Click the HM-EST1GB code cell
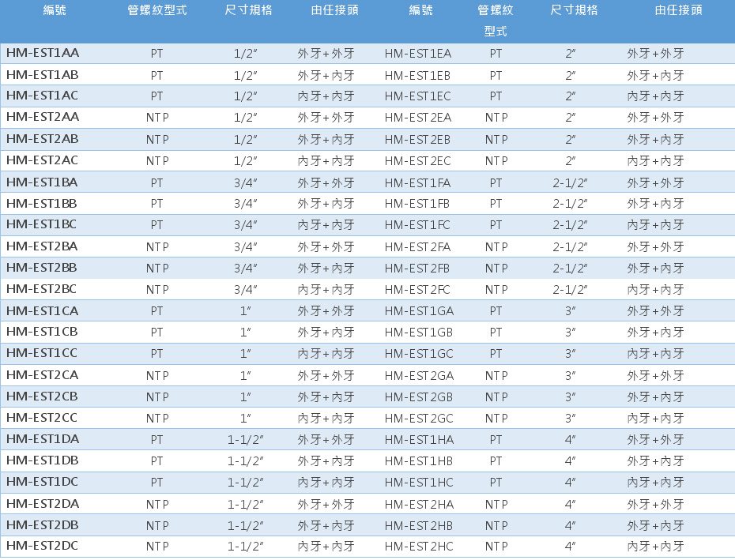The image size is (735, 560). click(x=418, y=332)
